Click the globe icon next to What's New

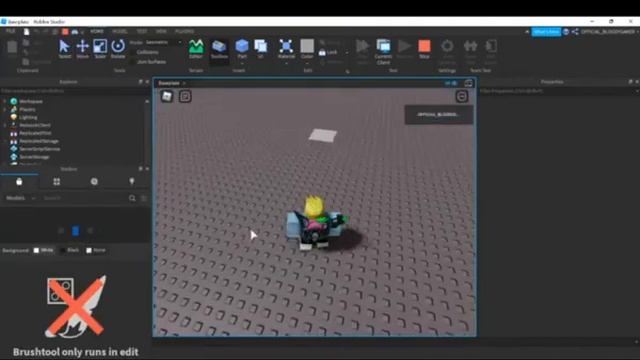[566, 31]
